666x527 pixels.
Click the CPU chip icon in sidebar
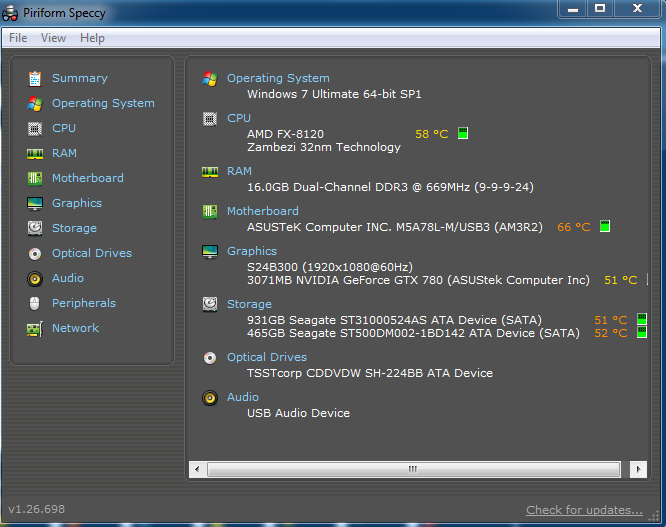[35, 129]
